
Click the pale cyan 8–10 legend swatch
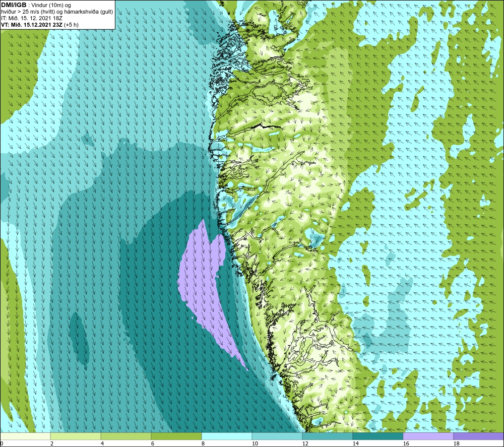coord(227,436)
